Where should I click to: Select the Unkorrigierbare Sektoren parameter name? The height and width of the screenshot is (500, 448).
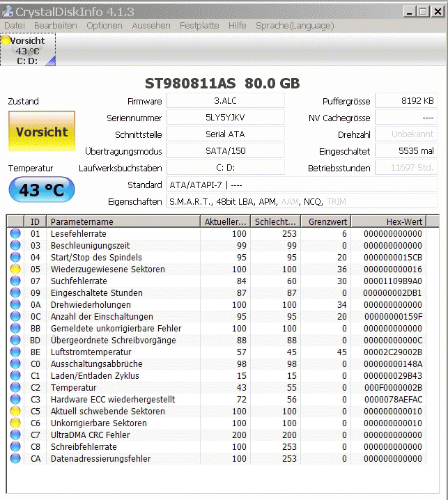click(x=99, y=423)
